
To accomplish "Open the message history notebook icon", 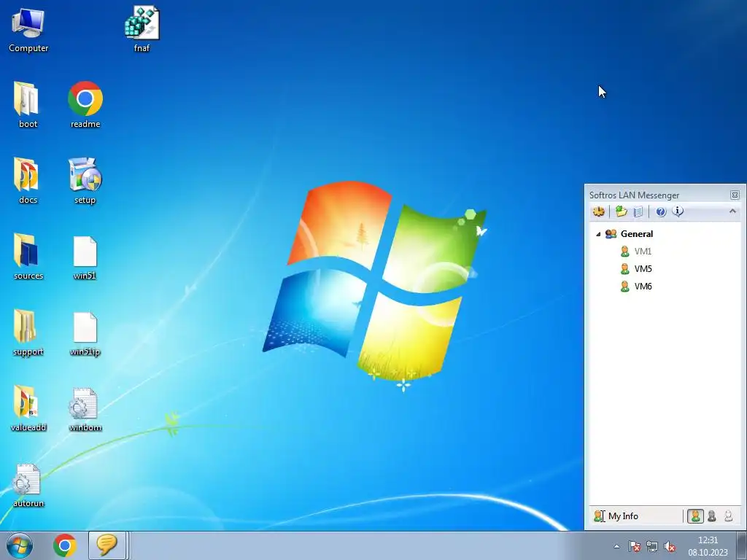I will pos(638,211).
